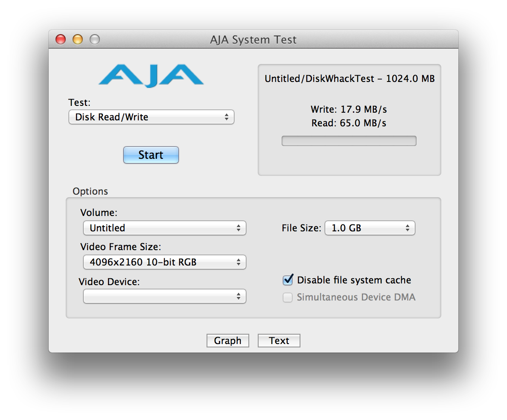Change the Video Frame Size selection
The width and height of the screenshot is (507, 420).
[164, 262]
